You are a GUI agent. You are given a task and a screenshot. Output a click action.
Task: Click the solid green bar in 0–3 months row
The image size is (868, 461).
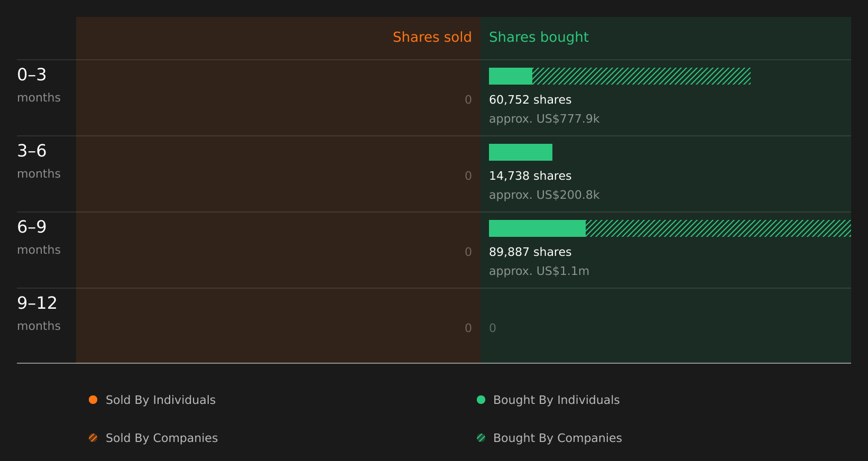tap(511, 76)
